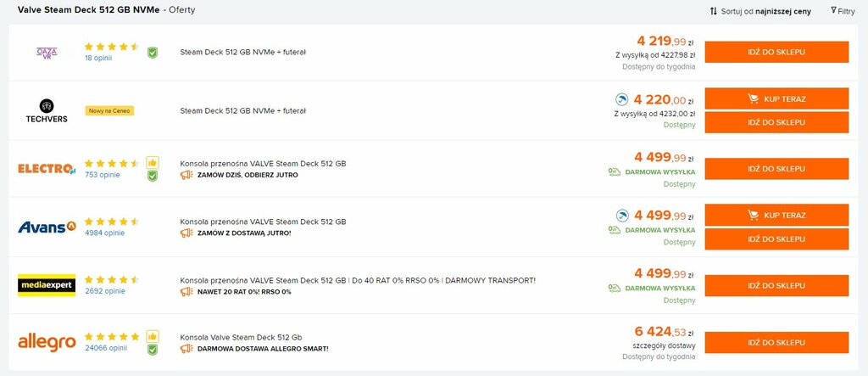Click the star rating of the allegro shop

(x=112, y=337)
